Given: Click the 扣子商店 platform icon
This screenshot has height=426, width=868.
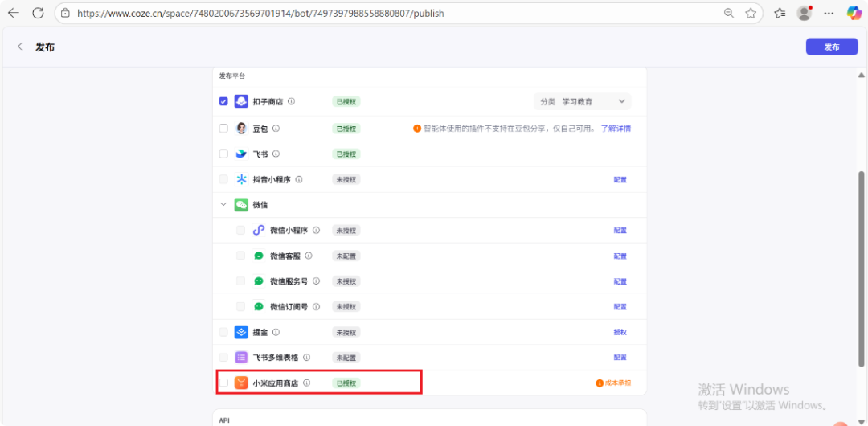Looking at the screenshot, I should [241, 101].
